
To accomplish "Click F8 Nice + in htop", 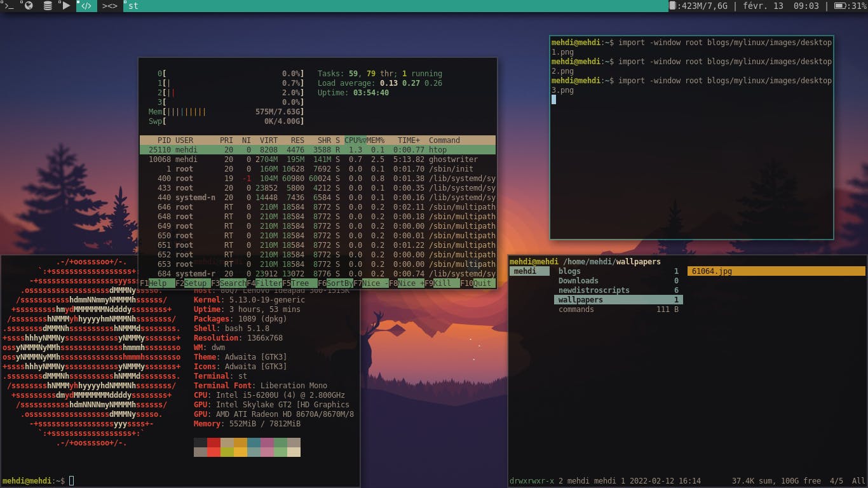I will [x=407, y=283].
